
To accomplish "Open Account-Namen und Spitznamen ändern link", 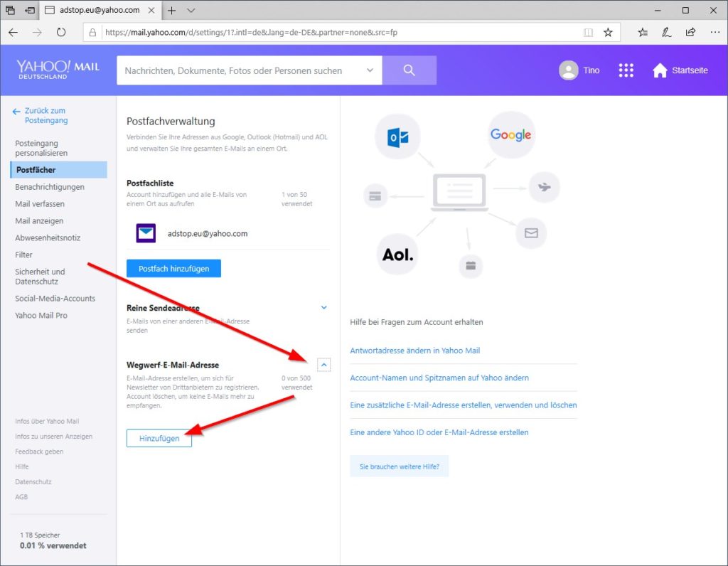I will pos(439,378).
